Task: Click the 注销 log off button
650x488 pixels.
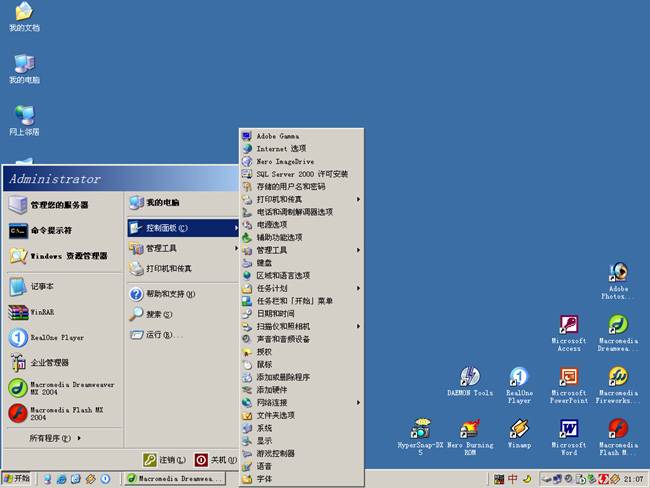Action: (x=164, y=460)
